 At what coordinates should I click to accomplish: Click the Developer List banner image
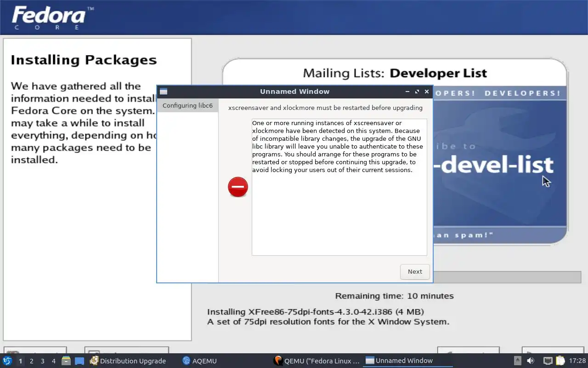500,165
